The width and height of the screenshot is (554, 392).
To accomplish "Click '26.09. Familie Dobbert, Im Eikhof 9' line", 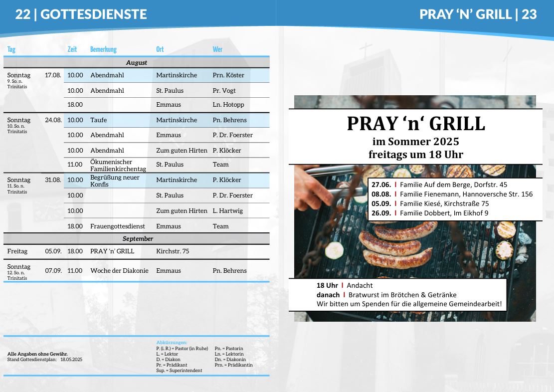I will click(430, 213).
